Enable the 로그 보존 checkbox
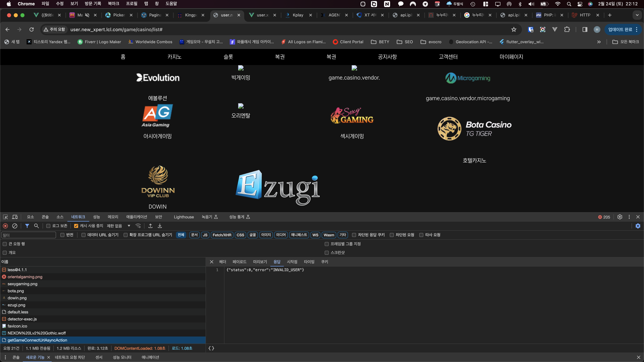644x362 pixels. pyautogui.click(x=48, y=226)
